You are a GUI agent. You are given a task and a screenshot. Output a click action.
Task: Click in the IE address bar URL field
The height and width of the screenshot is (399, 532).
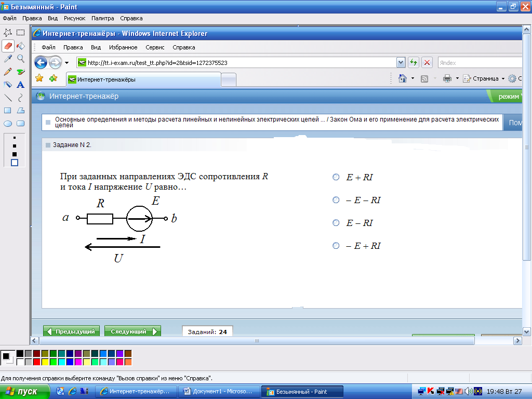point(236,63)
